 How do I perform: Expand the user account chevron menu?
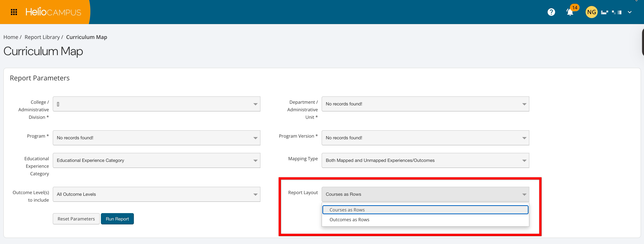click(630, 12)
